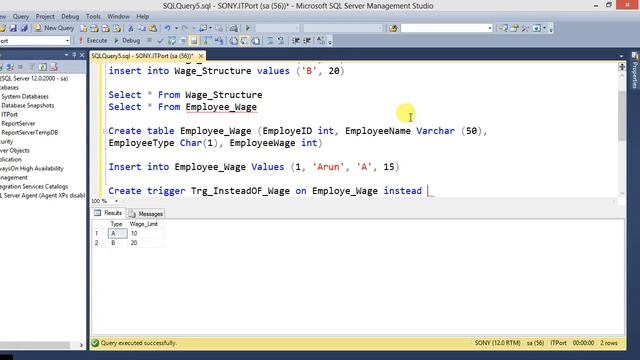
Task: Select the ITPort database node
Action: 9,114
